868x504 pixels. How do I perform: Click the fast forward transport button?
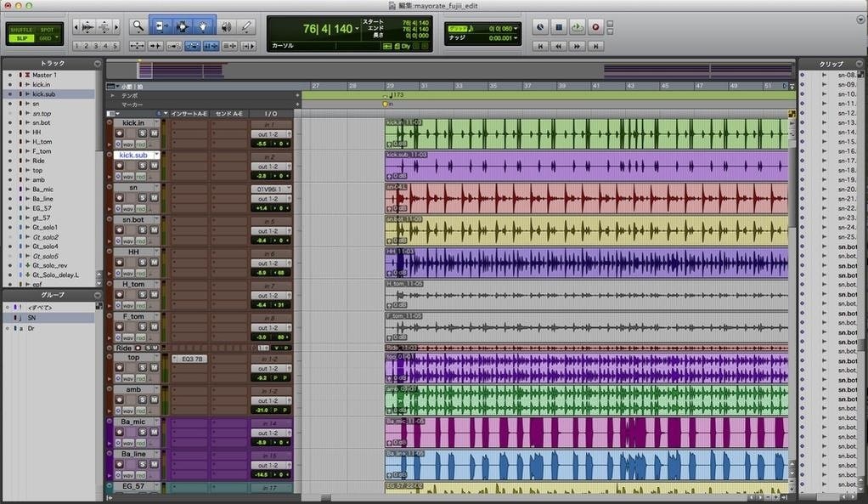[578, 46]
